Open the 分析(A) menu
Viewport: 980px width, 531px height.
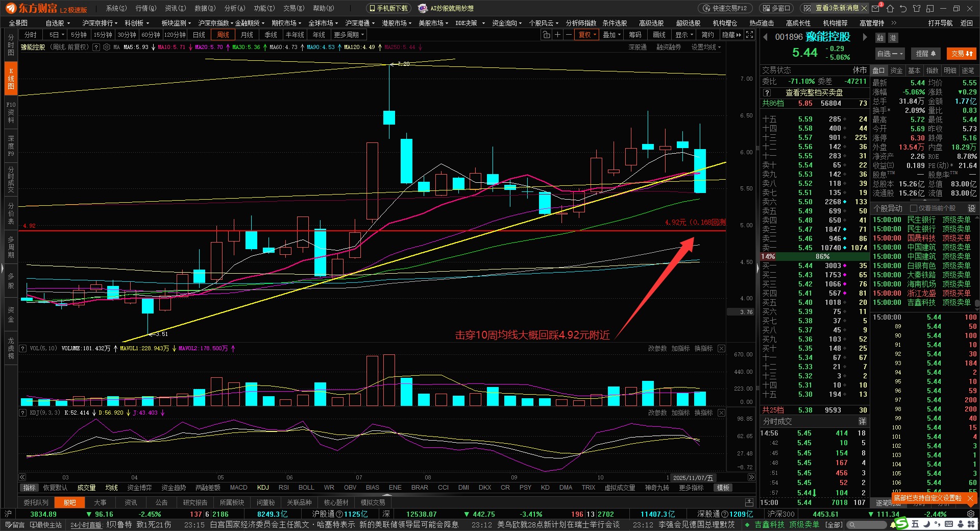[235, 8]
